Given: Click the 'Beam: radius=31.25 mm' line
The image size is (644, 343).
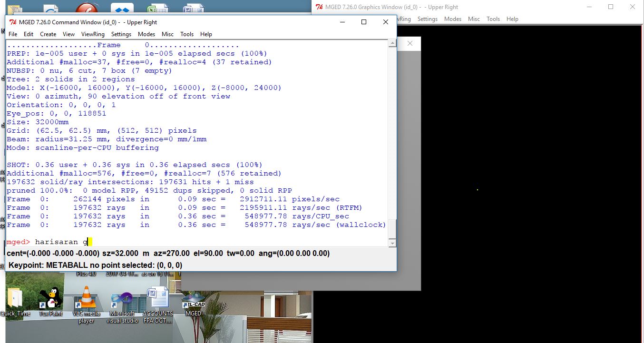Looking at the screenshot, I should 107,139.
